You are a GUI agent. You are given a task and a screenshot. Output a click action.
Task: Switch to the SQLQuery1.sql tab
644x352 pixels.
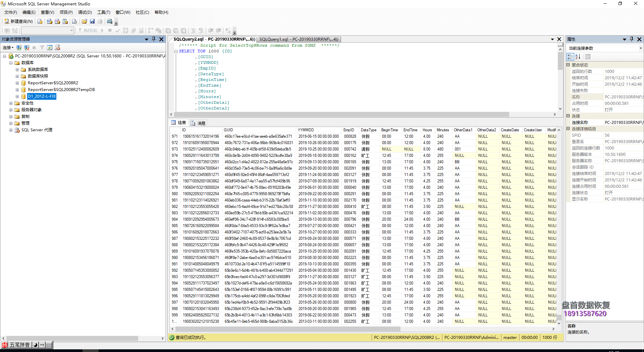pyautogui.click(x=299, y=39)
